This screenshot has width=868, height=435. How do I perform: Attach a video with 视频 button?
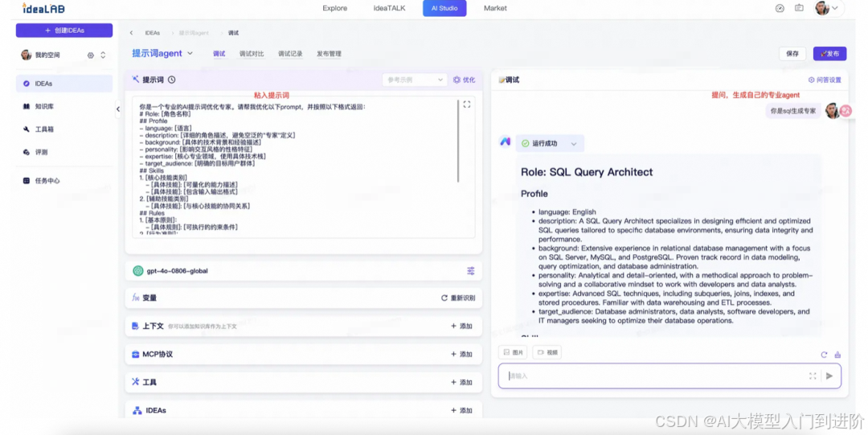point(547,352)
